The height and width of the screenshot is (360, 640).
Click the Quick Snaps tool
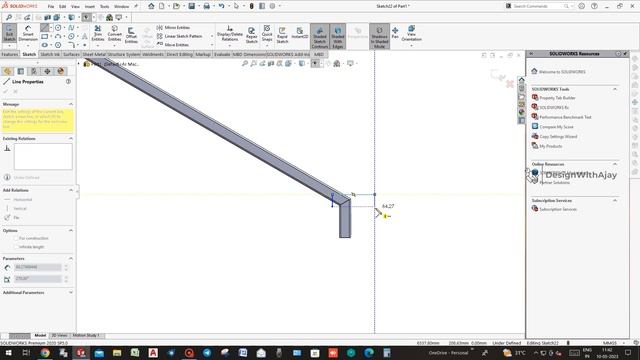pos(267,33)
